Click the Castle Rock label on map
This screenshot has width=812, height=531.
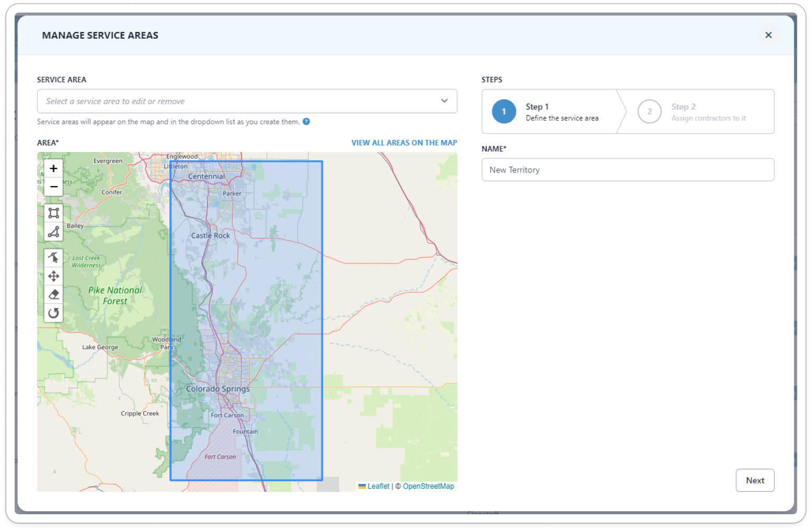click(x=211, y=236)
